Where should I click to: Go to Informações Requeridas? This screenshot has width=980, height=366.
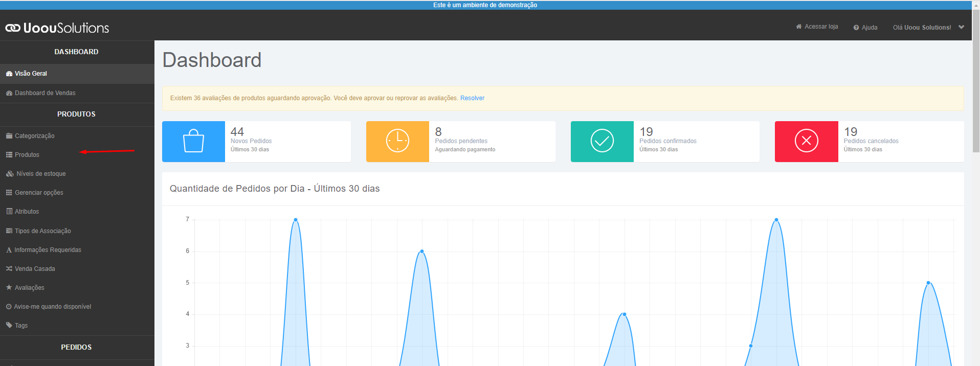[77, 250]
